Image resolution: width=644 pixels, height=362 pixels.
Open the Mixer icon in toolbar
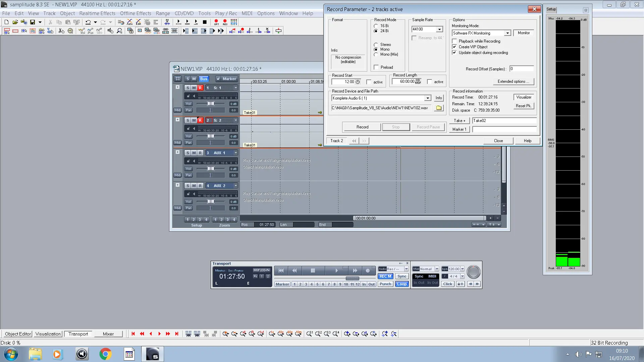tap(234, 22)
